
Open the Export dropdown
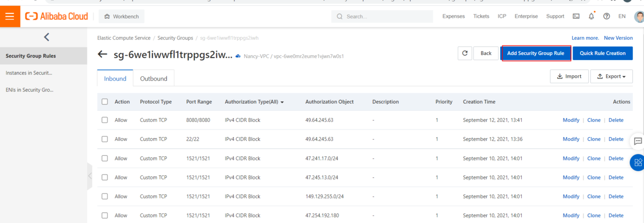point(611,76)
